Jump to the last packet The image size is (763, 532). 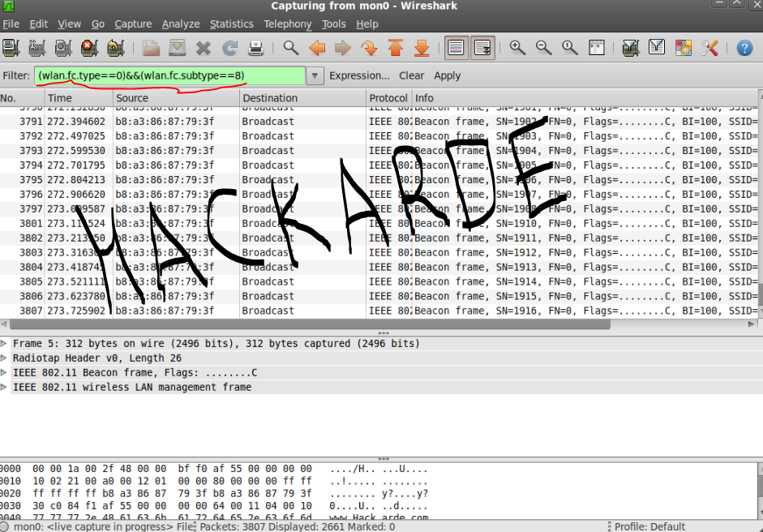422,48
